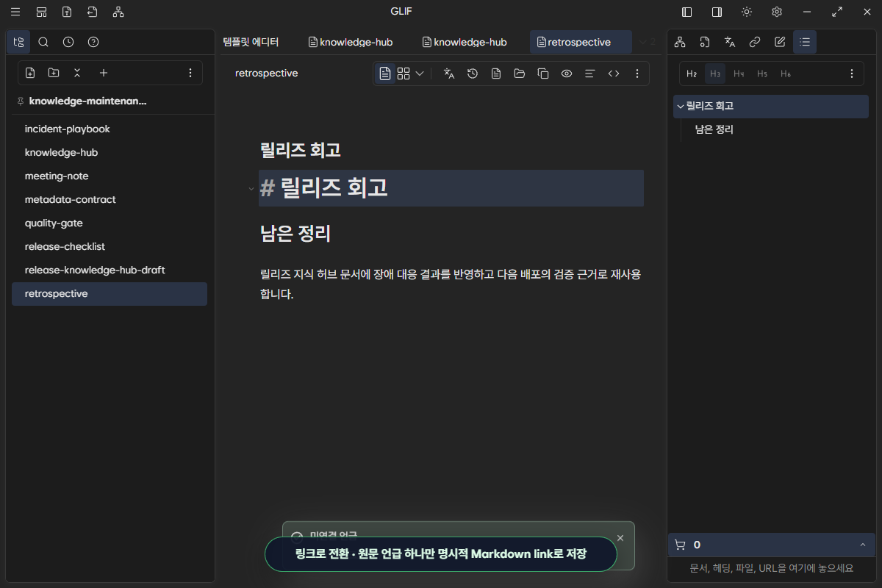Toggle the H2 outline level filter

click(692, 73)
